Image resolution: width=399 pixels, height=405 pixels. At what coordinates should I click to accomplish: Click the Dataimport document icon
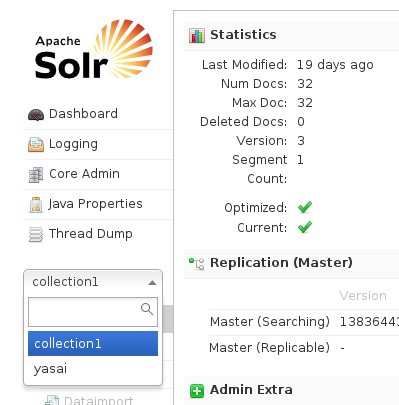(52, 400)
